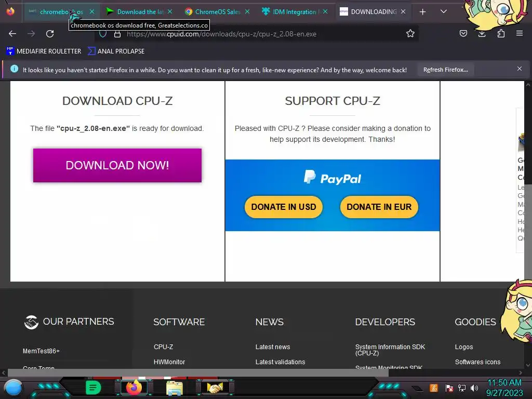Image resolution: width=532 pixels, height=399 pixels.
Task: List all tabs with the chevron
Action: point(444,11)
